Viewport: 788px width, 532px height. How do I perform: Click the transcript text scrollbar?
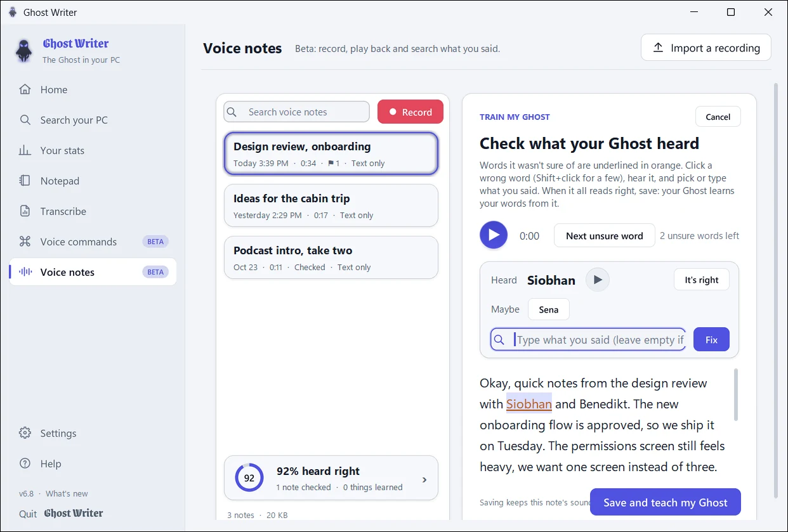pyautogui.click(x=736, y=394)
